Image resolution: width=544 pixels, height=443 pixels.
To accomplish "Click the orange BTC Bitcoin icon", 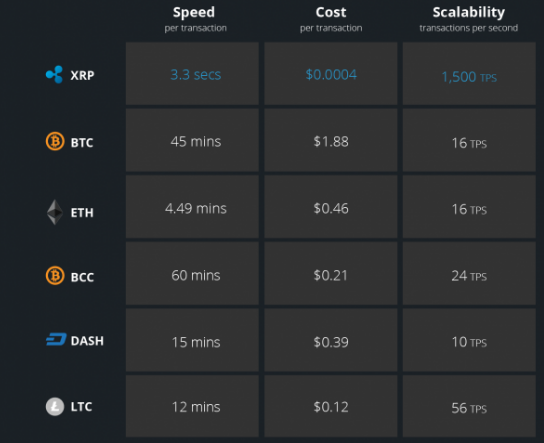I will [55, 141].
